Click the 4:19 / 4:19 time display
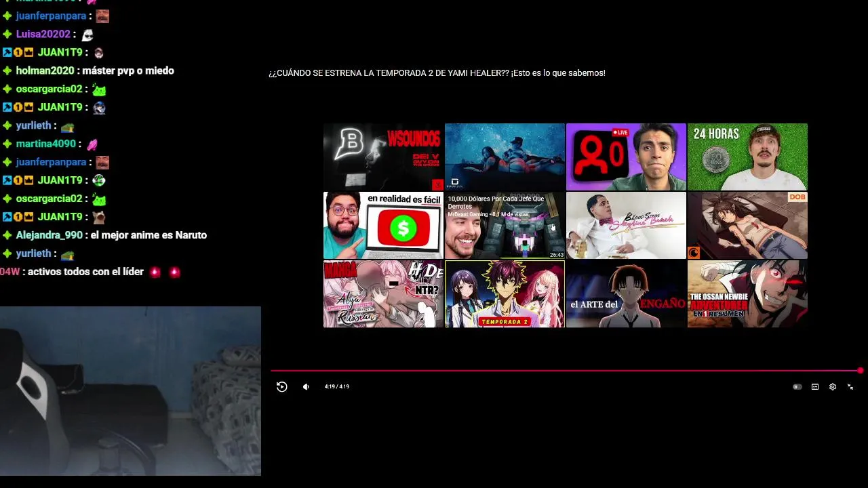The width and height of the screenshot is (868, 488). (337, 387)
